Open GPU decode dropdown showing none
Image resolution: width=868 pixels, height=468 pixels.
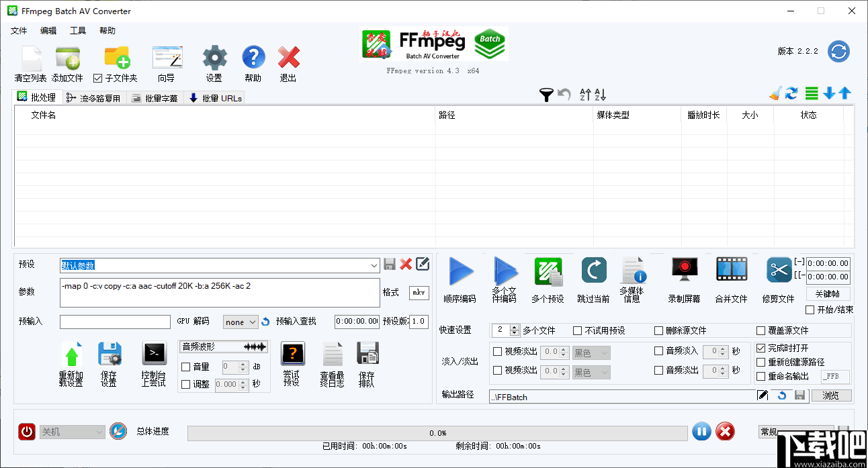tap(241, 322)
